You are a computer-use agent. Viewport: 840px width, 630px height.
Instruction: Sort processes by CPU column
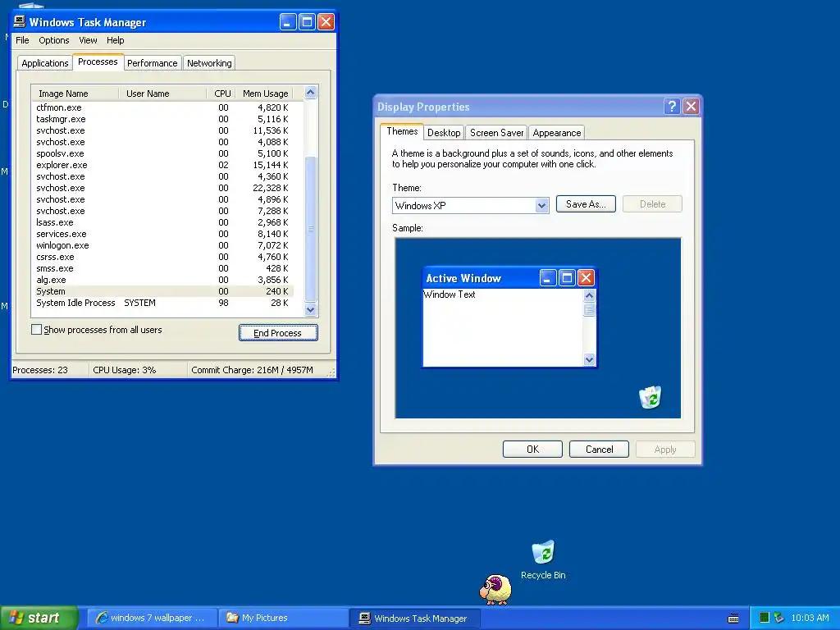(221, 94)
